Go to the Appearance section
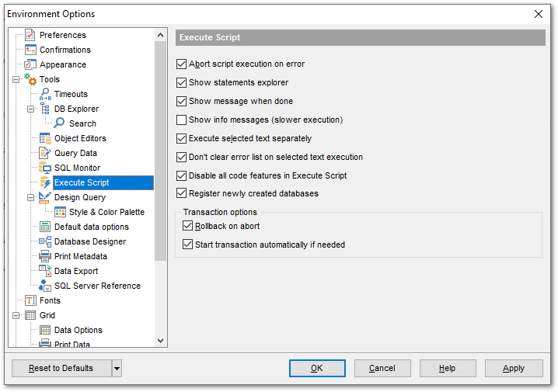 point(63,64)
